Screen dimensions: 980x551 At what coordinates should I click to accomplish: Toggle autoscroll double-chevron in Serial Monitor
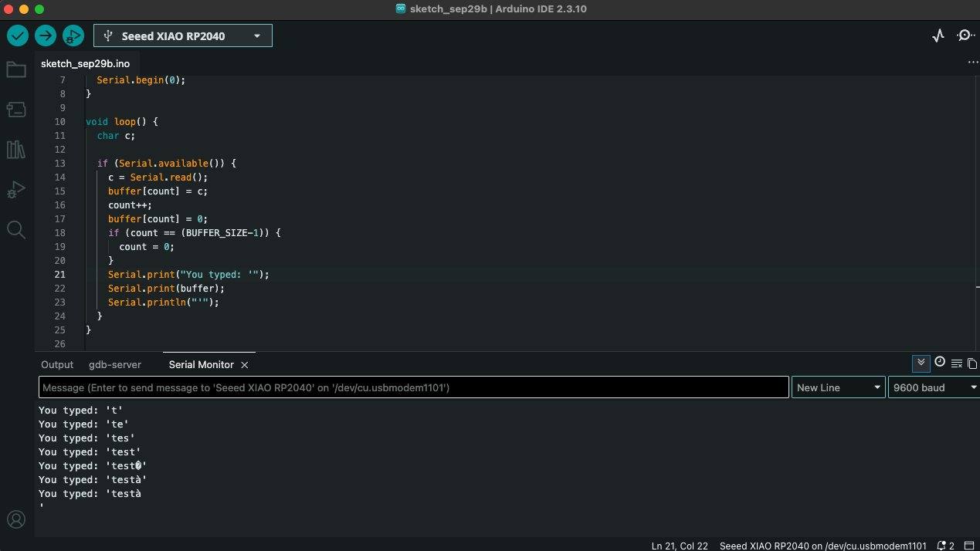click(x=921, y=363)
